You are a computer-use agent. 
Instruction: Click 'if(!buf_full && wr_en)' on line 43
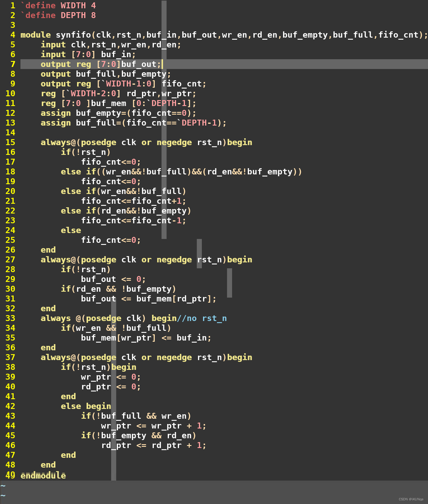tap(136, 416)
